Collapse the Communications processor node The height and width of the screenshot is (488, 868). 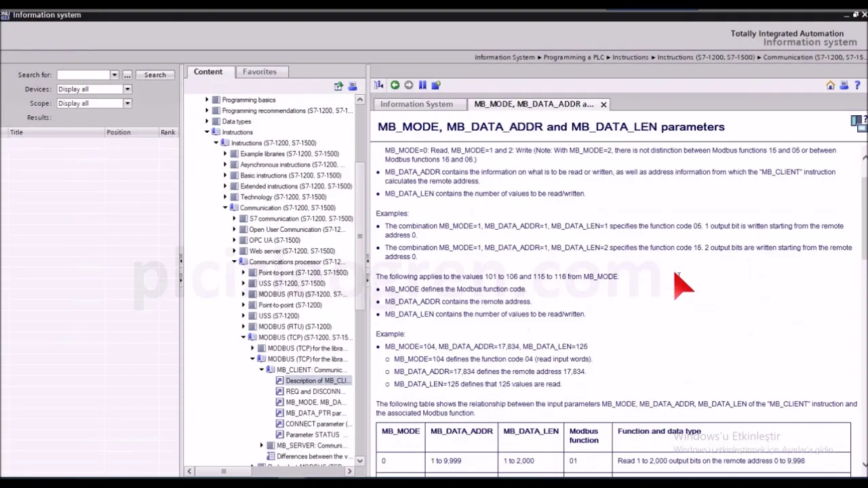click(x=235, y=262)
